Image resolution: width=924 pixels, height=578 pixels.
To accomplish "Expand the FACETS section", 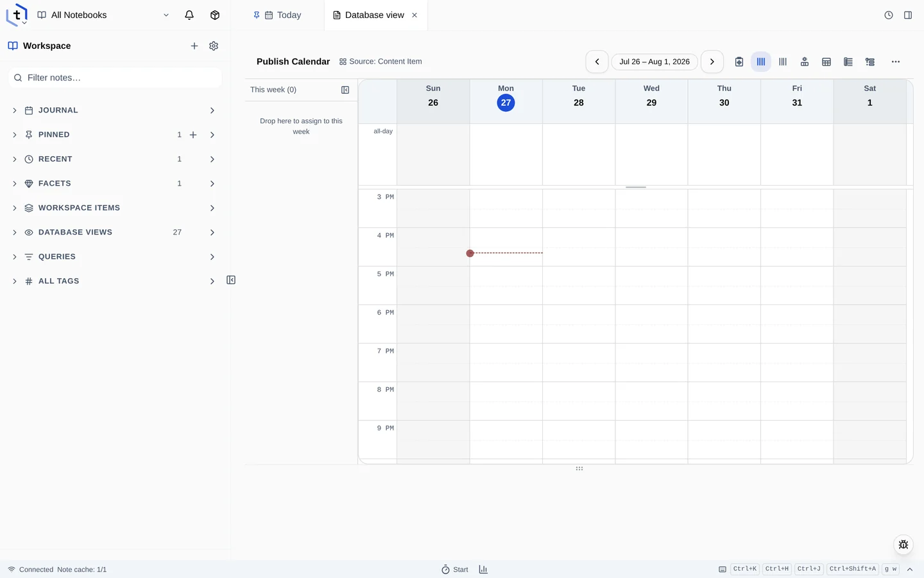I will (15, 184).
